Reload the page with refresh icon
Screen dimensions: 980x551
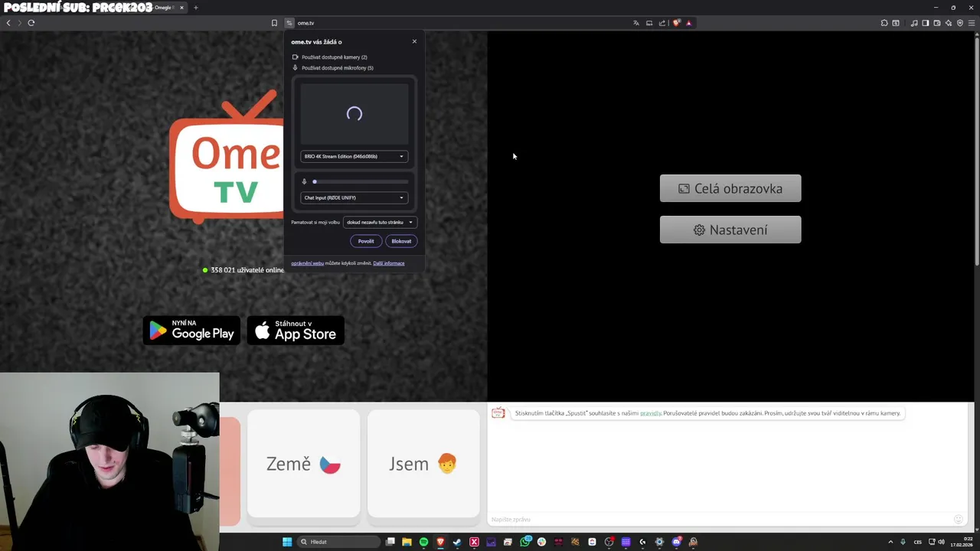(x=31, y=23)
